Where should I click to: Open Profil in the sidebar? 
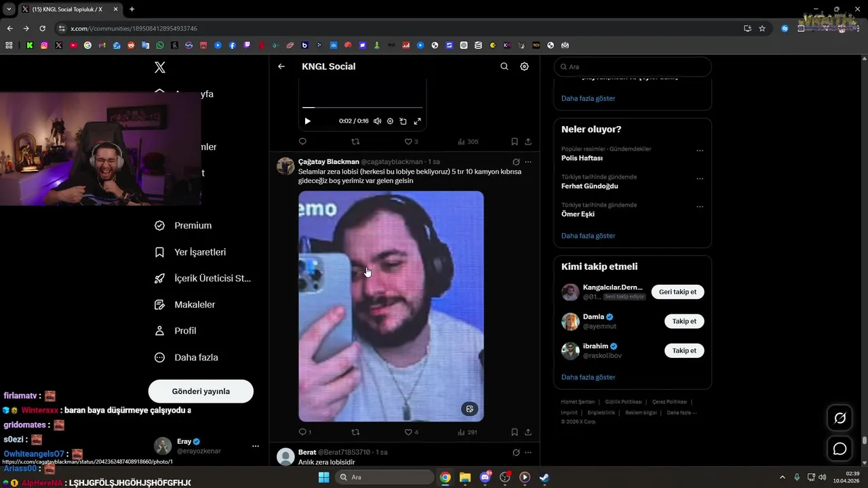pyautogui.click(x=176, y=331)
